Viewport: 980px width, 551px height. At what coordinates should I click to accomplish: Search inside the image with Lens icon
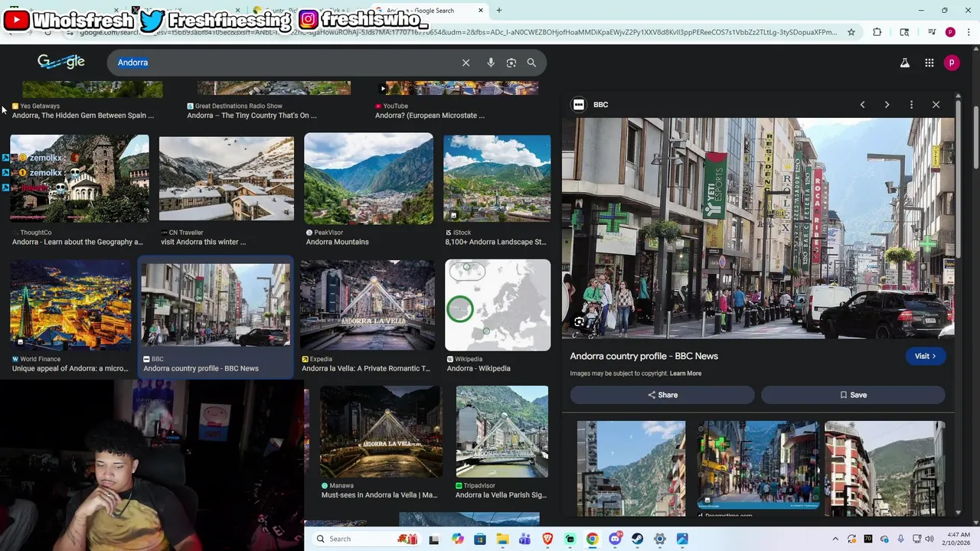[579, 323]
